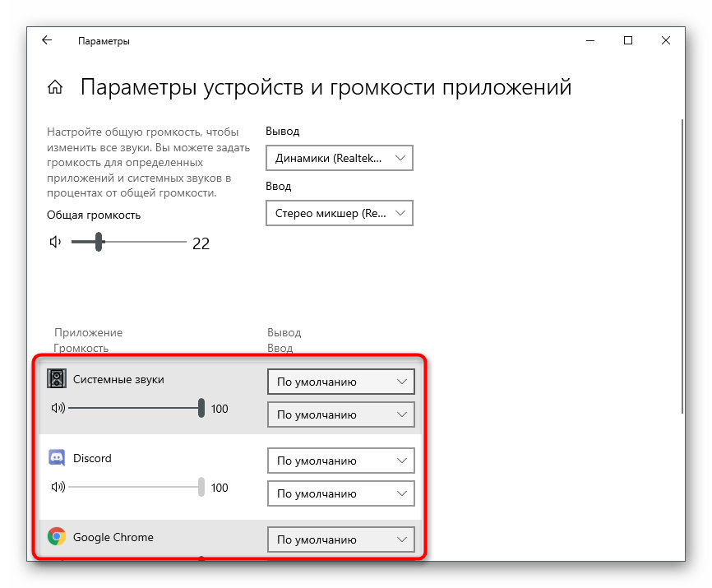Open Discord output device dropdown
Image resolution: width=712 pixels, height=588 pixels.
341,461
